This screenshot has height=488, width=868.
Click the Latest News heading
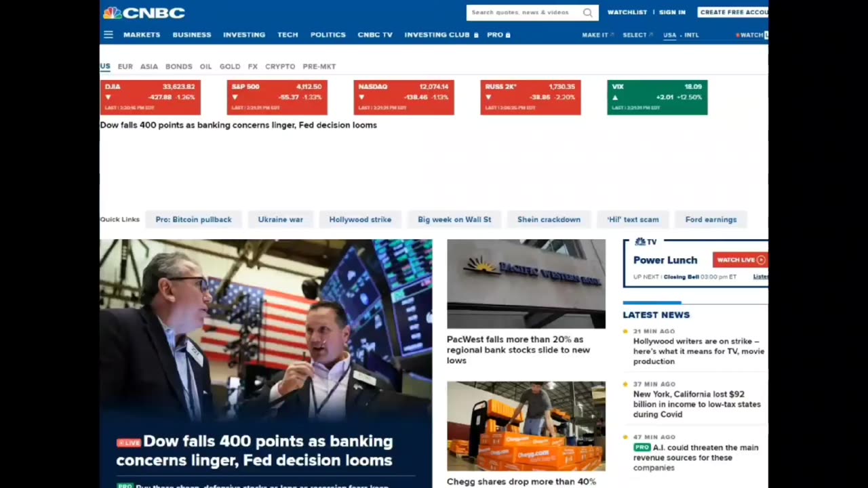[x=656, y=315]
